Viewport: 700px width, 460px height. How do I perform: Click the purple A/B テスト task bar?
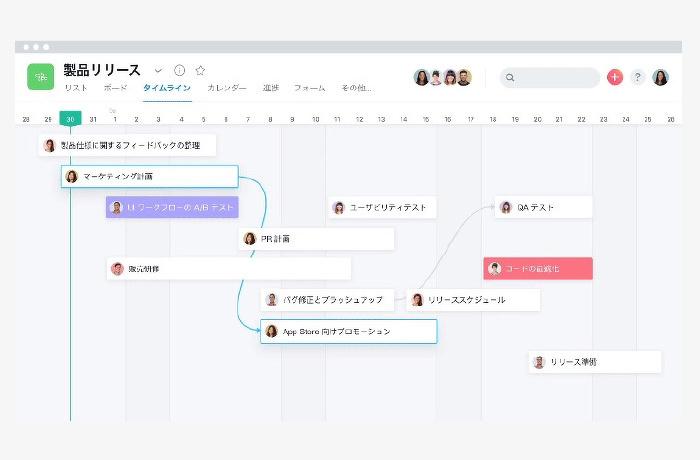coord(172,208)
